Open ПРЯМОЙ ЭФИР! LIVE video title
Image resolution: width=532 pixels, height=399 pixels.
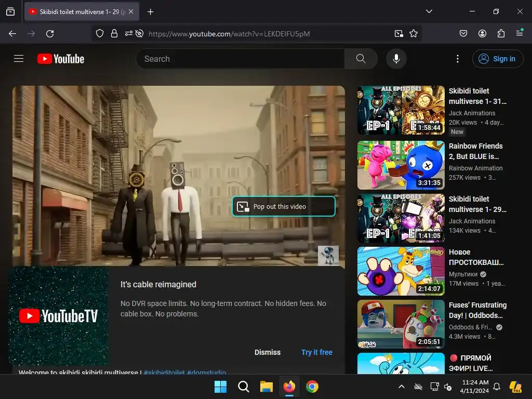point(472,363)
